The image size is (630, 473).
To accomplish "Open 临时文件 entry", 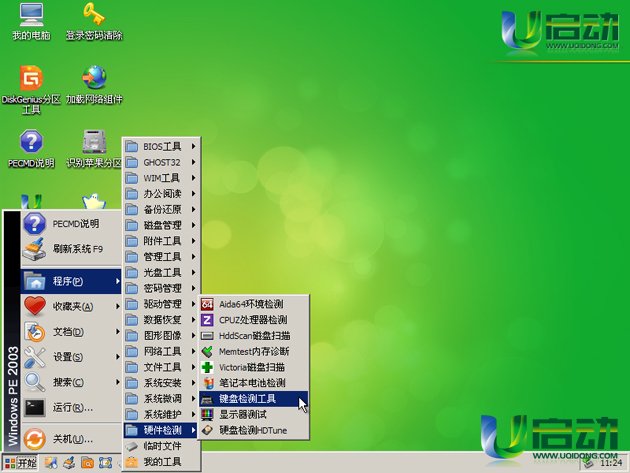I will coord(161,446).
